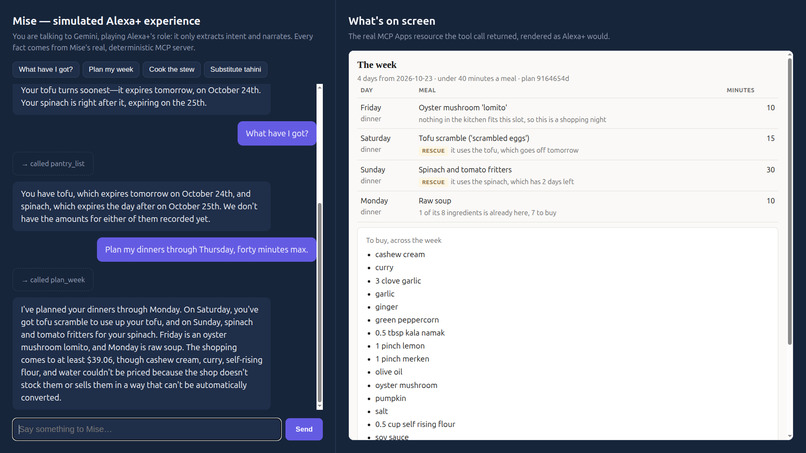Click the 'Tofu scramble' meal for Saturday
This screenshot has width=806, height=453.
coord(473,138)
